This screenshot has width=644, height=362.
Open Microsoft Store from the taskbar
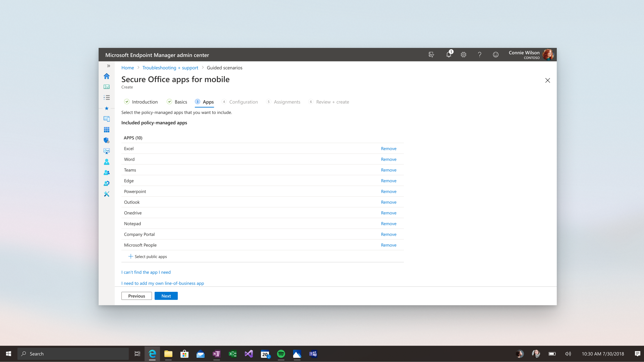coord(185,354)
